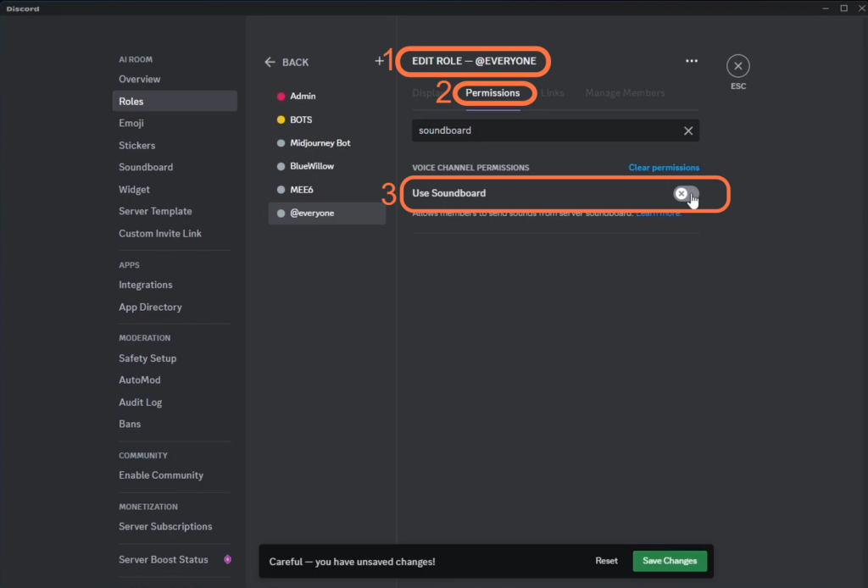Open Server Template settings
The width and height of the screenshot is (868, 588).
[x=175, y=211]
